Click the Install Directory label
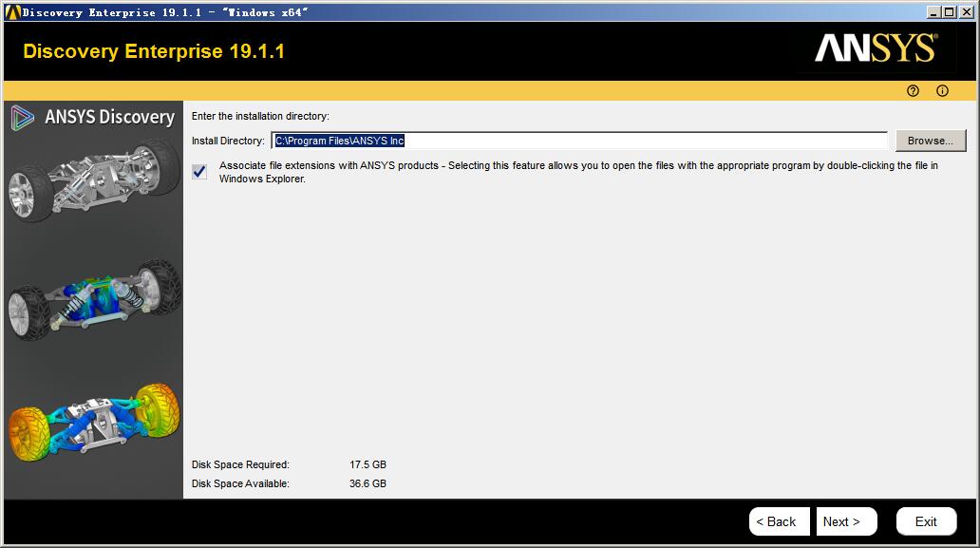 [228, 141]
